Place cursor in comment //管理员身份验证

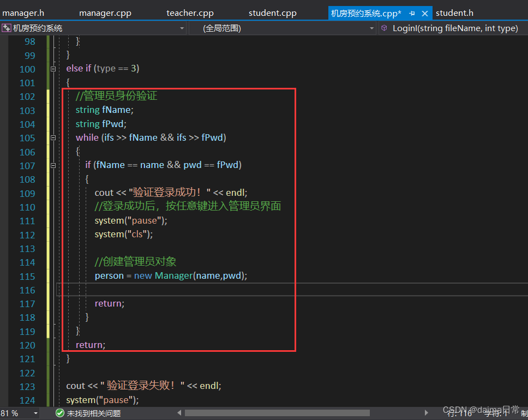[116, 95]
